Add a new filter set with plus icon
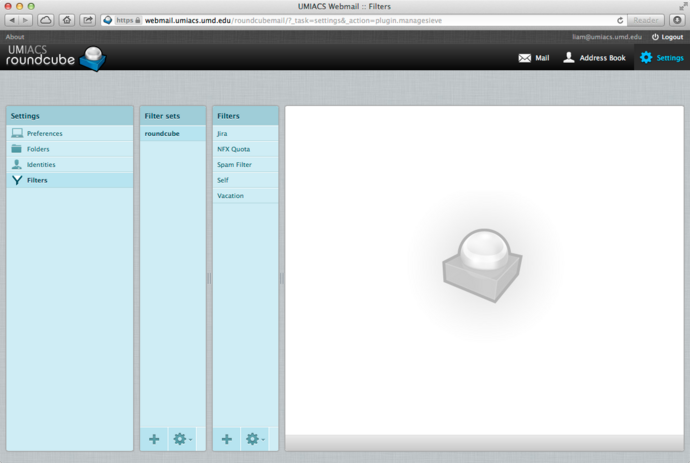This screenshot has width=690, height=463. tap(154, 439)
